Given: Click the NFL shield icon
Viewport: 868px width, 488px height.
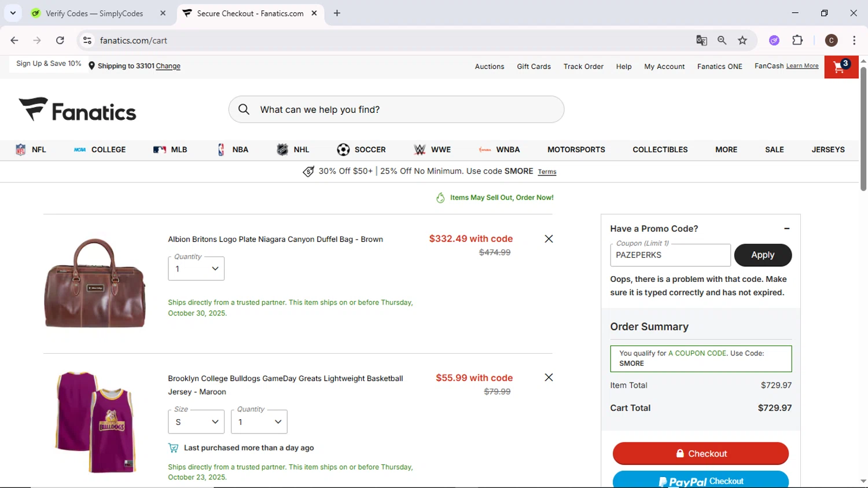Looking at the screenshot, I should [21, 149].
